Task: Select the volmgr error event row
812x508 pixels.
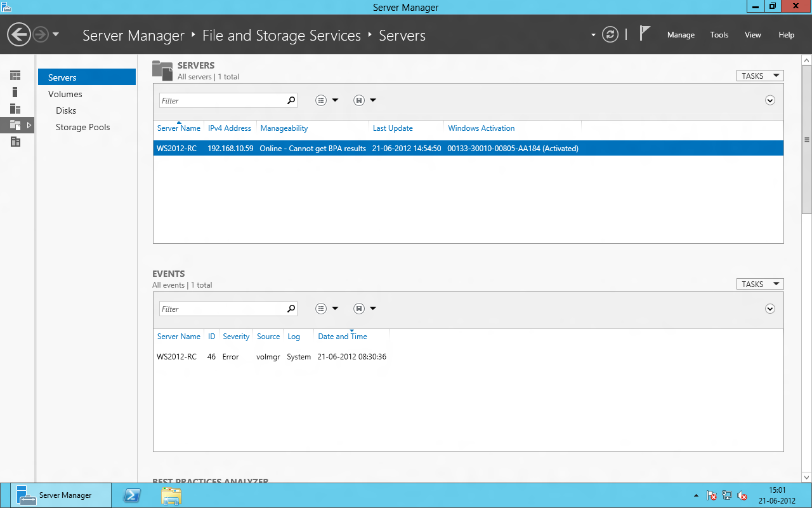Action: (468, 357)
